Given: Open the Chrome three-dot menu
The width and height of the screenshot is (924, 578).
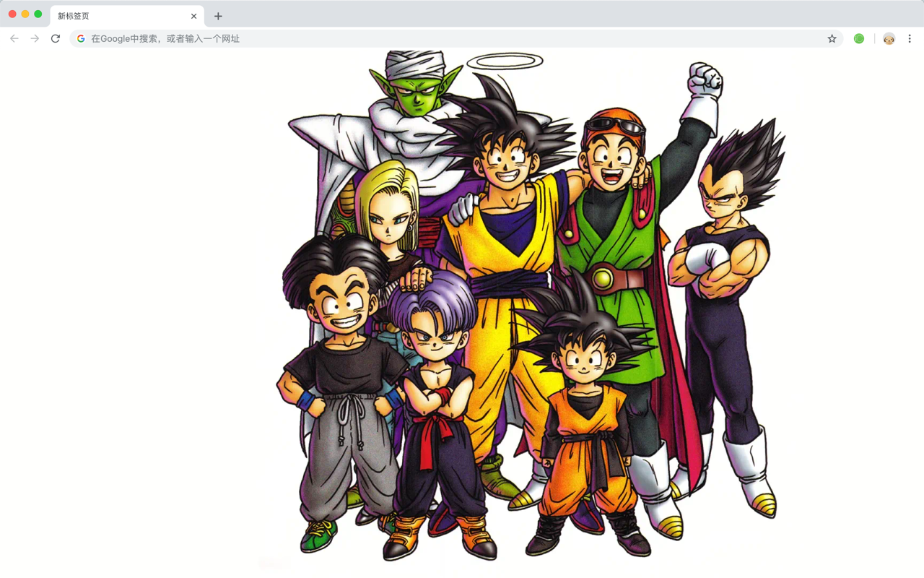Looking at the screenshot, I should [x=910, y=38].
